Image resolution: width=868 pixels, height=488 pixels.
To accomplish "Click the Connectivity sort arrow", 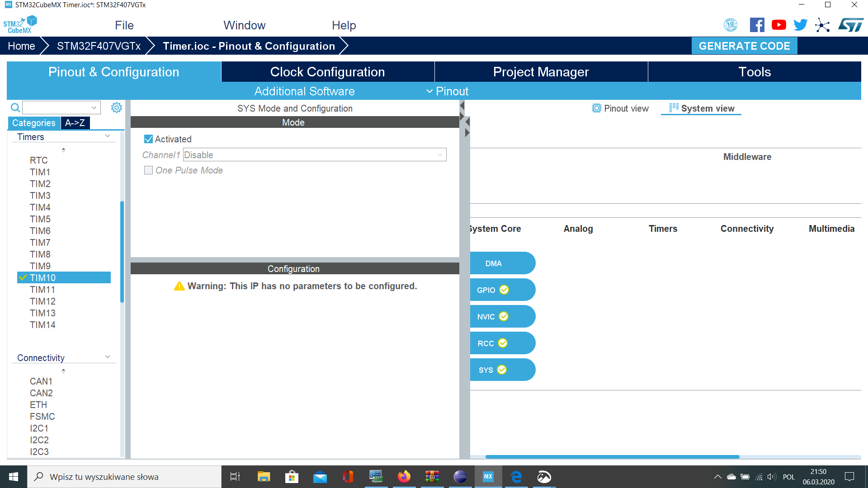I will [63, 371].
